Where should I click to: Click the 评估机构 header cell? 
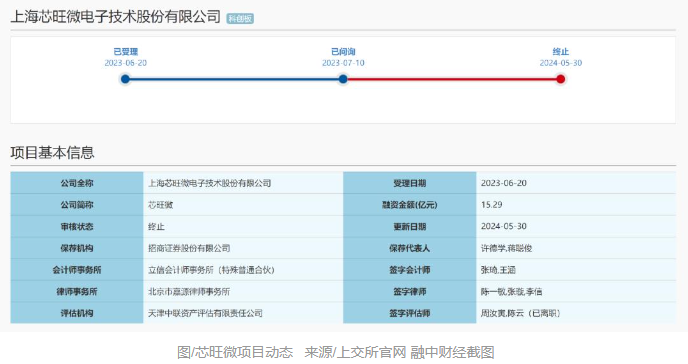pyautogui.click(x=77, y=313)
